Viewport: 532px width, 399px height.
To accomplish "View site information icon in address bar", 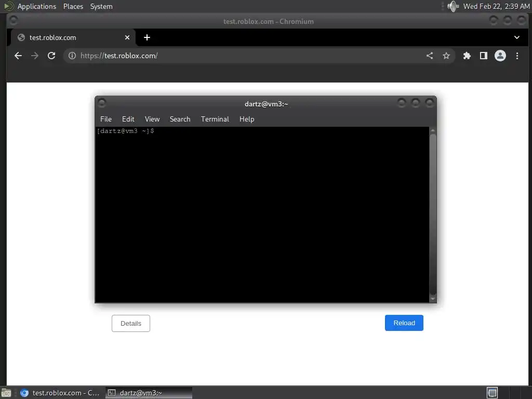I will tap(72, 56).
